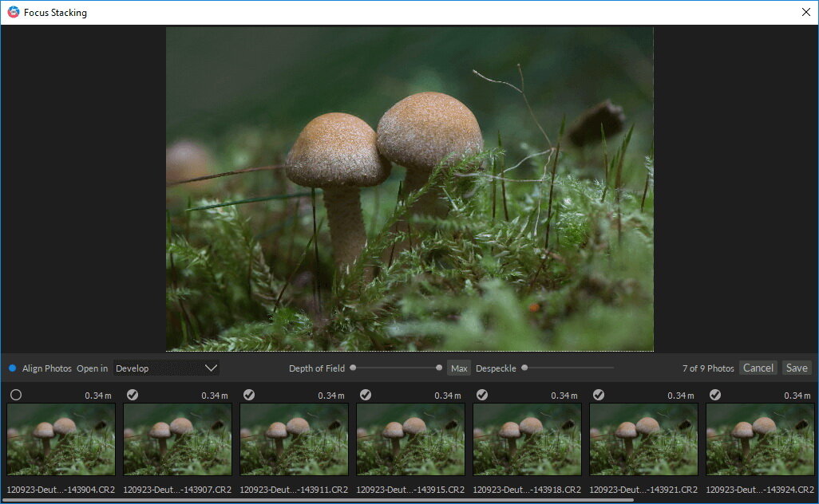This screenshot has width=819, height=504.
Task: Select the 143921.CR2 thumbnail image
Action: tap(643, 439)
